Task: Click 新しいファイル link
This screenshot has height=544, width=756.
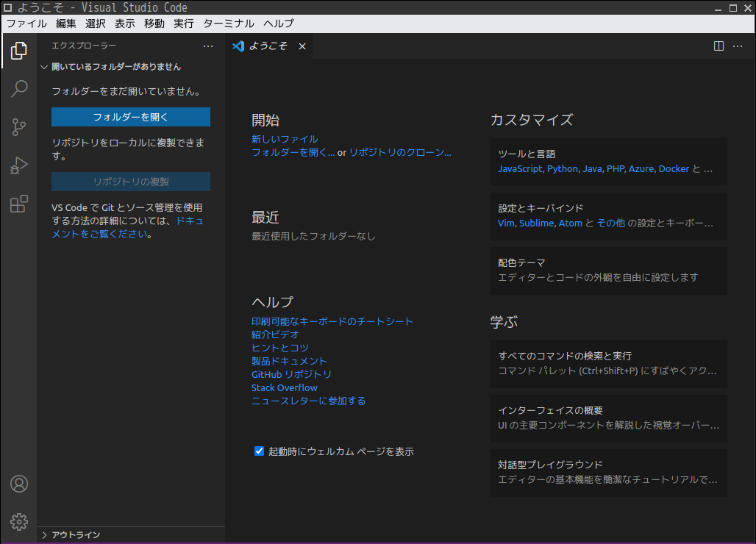Action: click(x=285, y=139)
